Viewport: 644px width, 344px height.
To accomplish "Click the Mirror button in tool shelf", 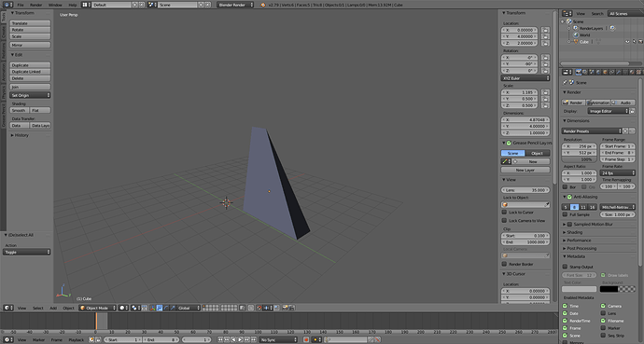I will click(x=30, y=45).
